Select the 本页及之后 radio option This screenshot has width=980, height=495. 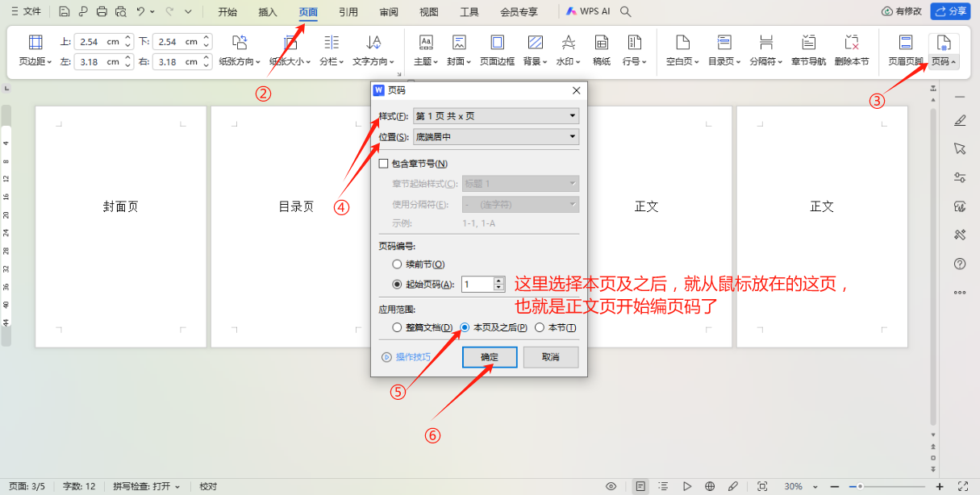465,327
